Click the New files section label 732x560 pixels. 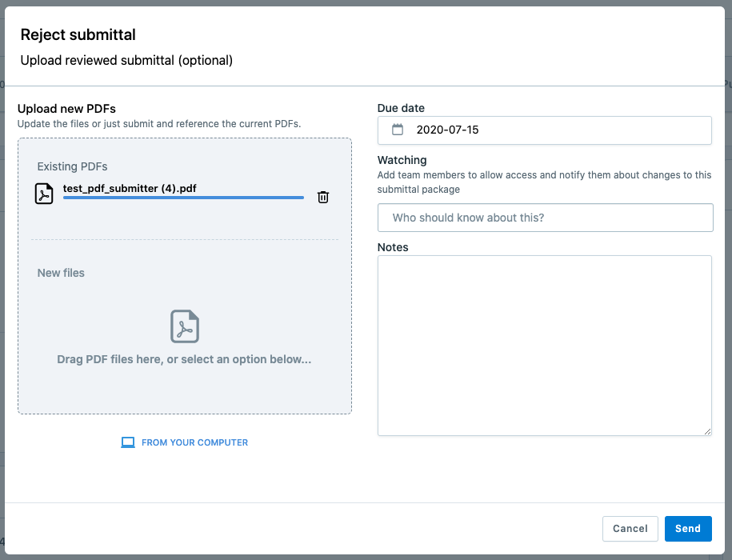pos(61,273)
